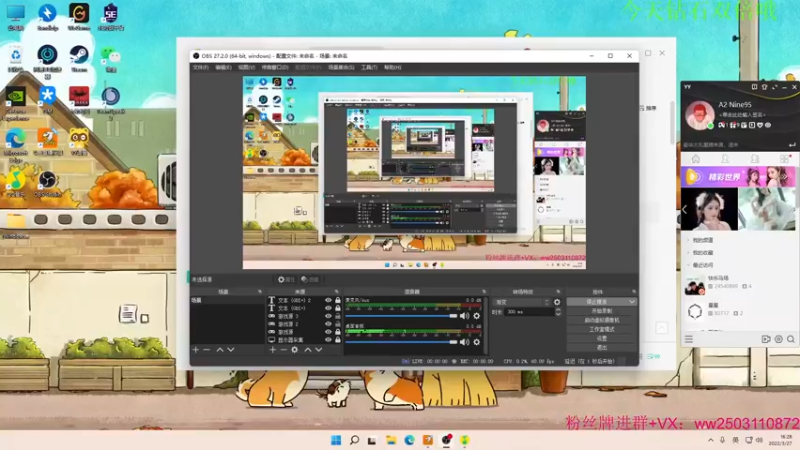Viewport: 800px width, 450px height.
Task: Open Microsoft Edge desktop shortcut
Action: (x=15, y=143)
